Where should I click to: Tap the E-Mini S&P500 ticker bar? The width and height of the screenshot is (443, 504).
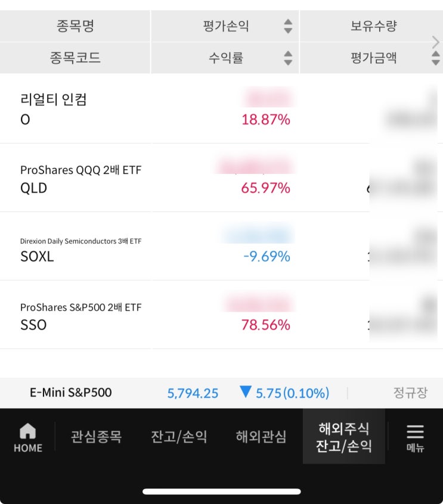point(72,393)
